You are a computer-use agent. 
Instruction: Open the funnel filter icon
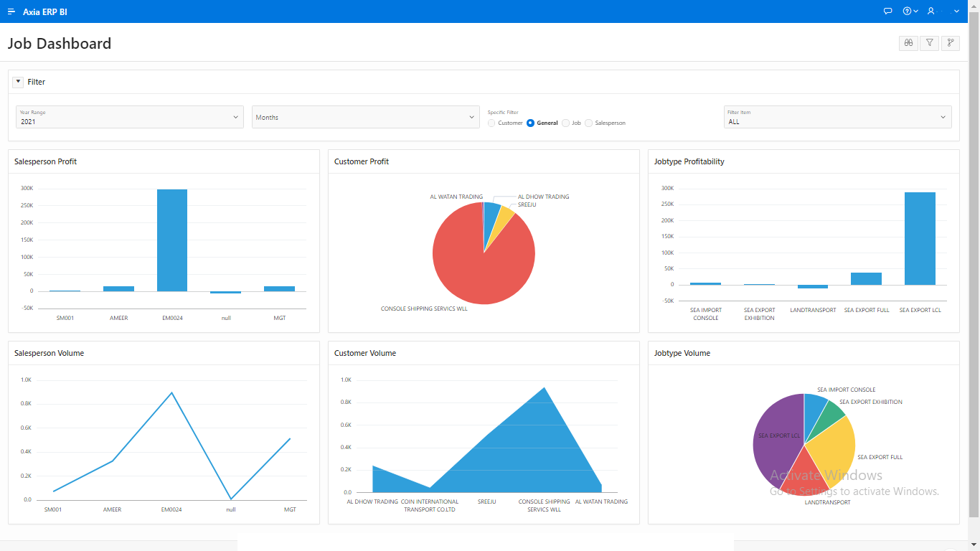pos(929,43)
